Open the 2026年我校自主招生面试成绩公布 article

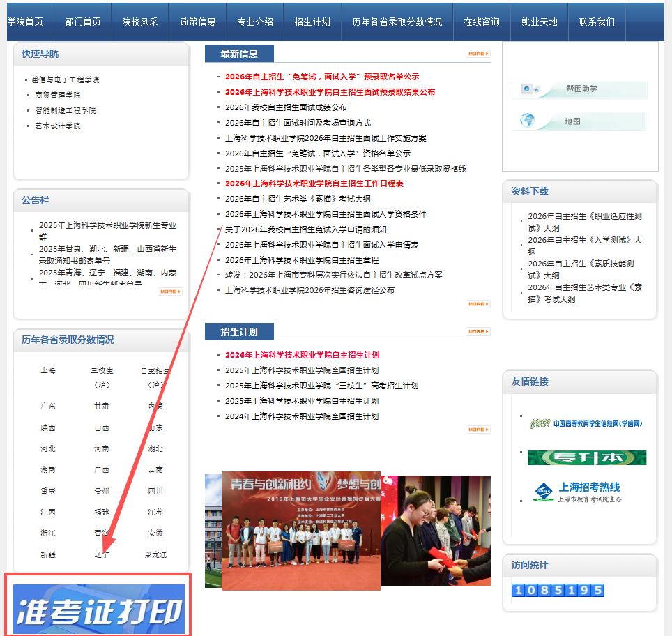[x=286, y=107]
